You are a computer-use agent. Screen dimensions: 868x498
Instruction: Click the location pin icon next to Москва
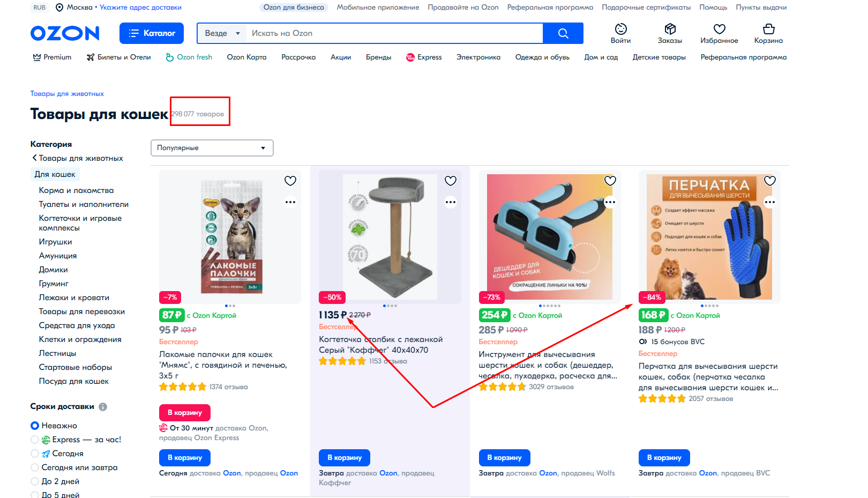[59, 8]
